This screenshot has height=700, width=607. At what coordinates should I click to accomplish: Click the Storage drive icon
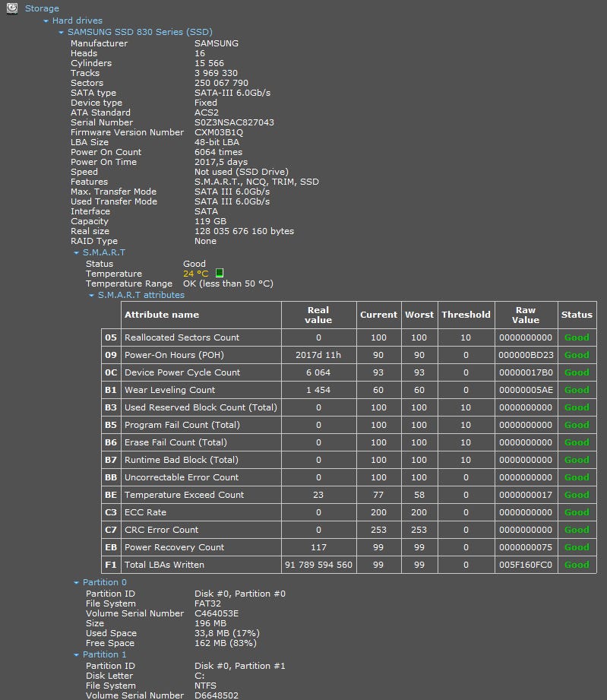click(12, 8)
